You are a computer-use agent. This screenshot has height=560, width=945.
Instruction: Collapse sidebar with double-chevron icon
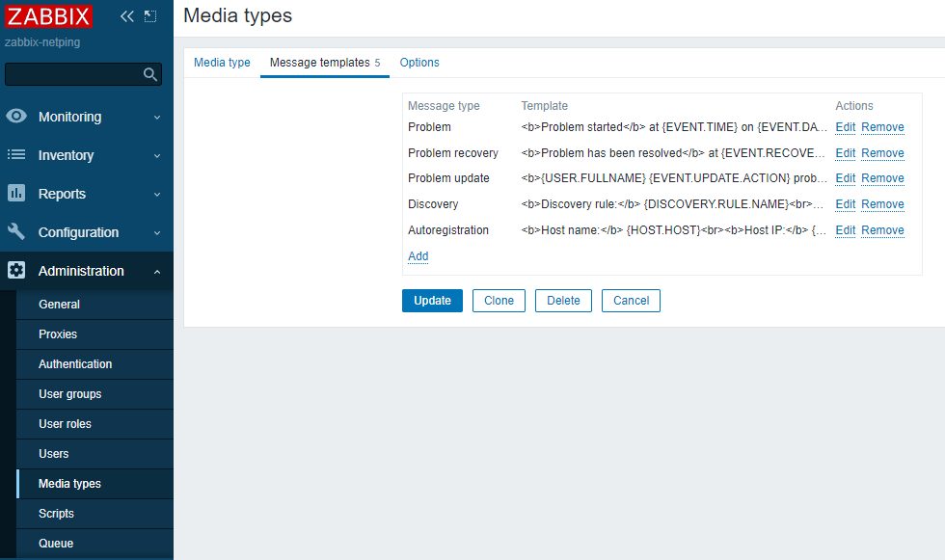click(x=127, y=16)
